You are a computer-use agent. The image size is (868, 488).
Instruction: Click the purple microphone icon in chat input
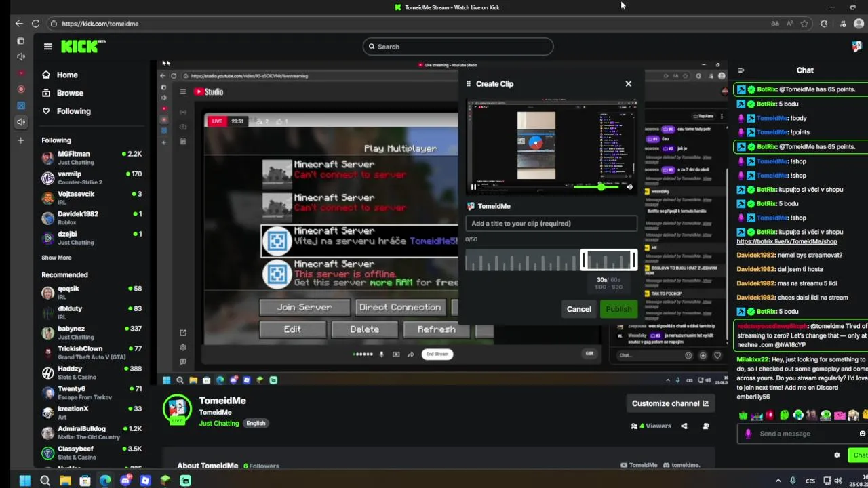click(x=748, y=434)
